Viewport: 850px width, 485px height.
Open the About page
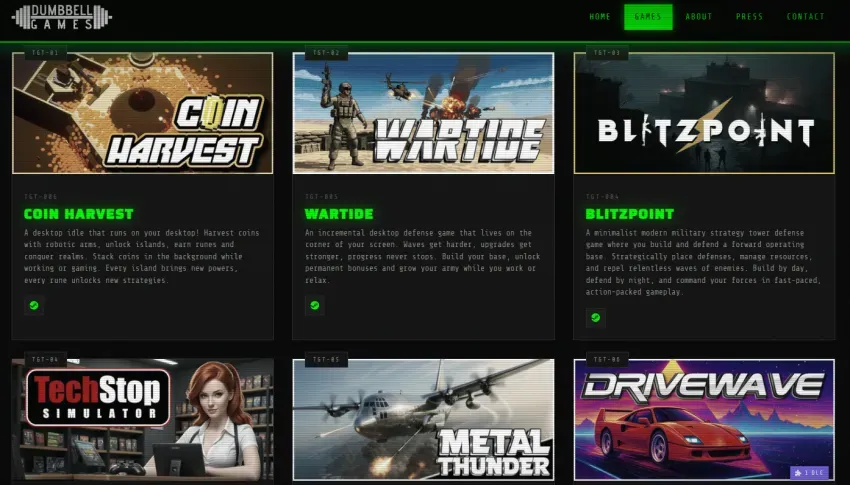click(x=699, y=17)
